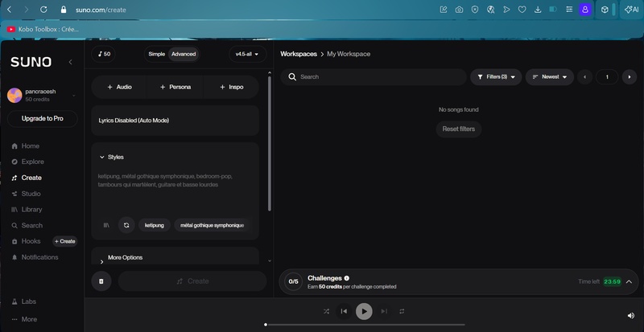Go to the next page of songs
Screen dimensions: 644x332
point(630,76)
